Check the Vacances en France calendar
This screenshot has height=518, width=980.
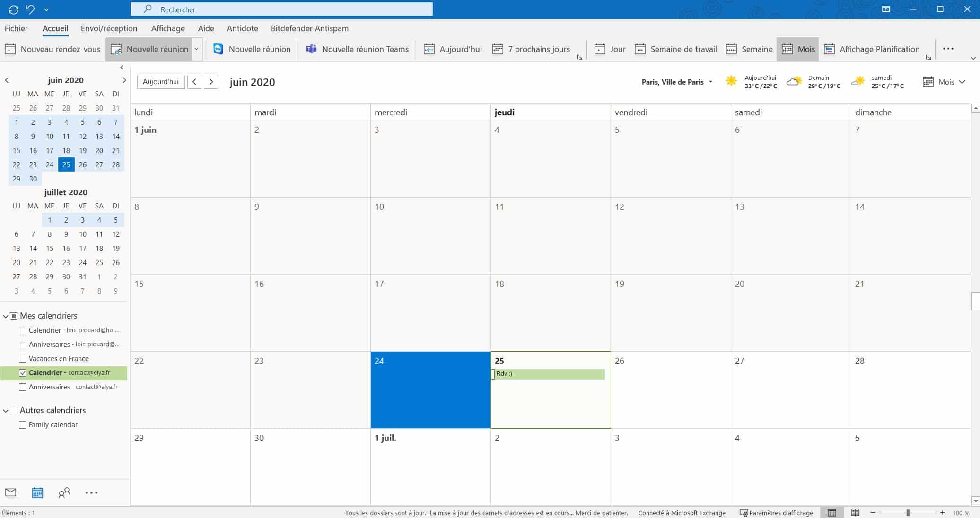click(x=22, y=359)
